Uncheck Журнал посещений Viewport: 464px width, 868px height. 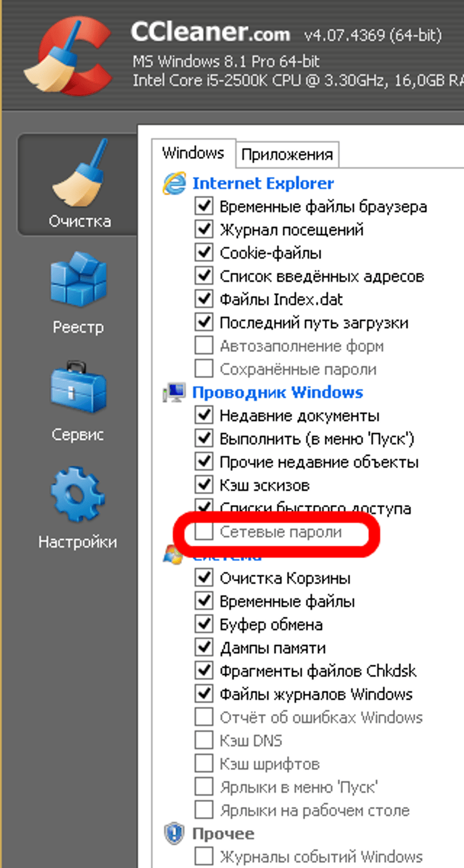(x=204, y=230)
